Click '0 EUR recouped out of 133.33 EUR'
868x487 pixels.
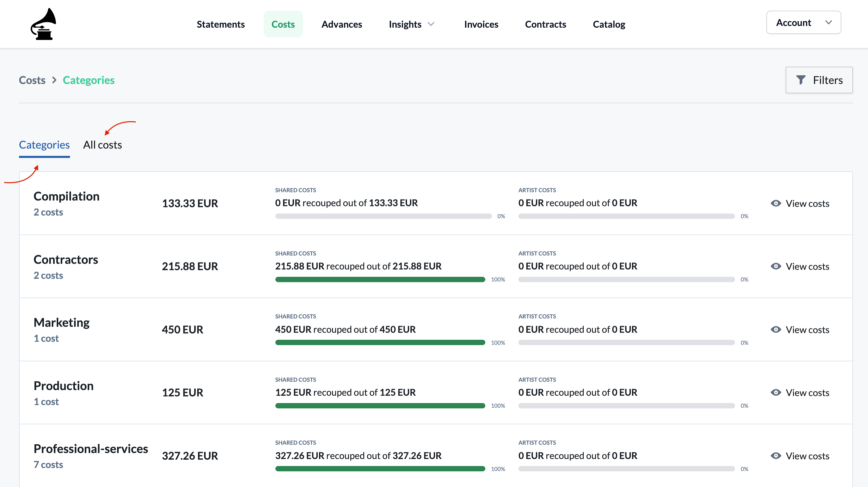tap(346, 203)
